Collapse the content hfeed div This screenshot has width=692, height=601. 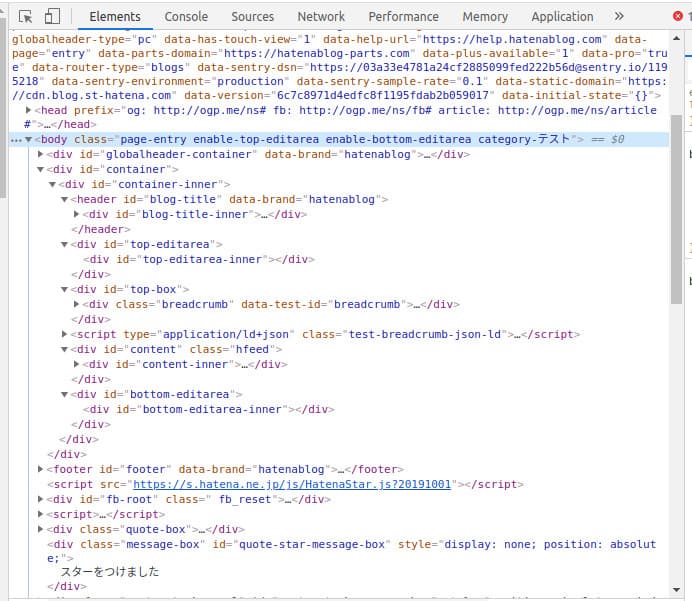tap(64, 349)
